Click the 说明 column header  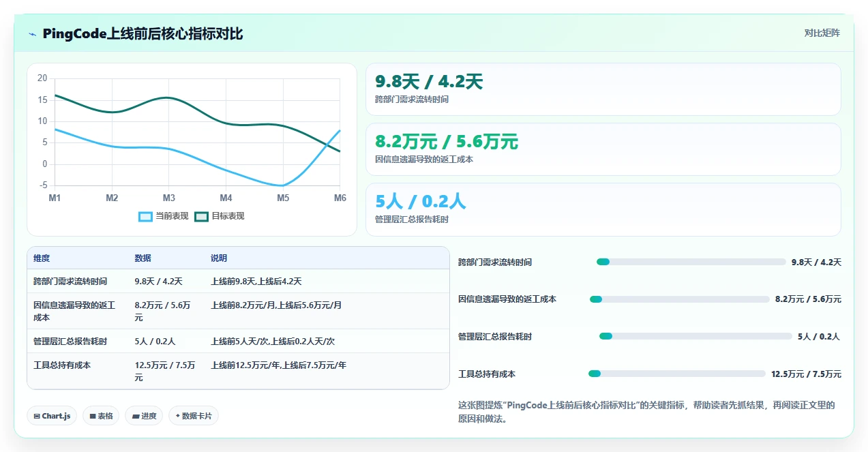point(219,258)
